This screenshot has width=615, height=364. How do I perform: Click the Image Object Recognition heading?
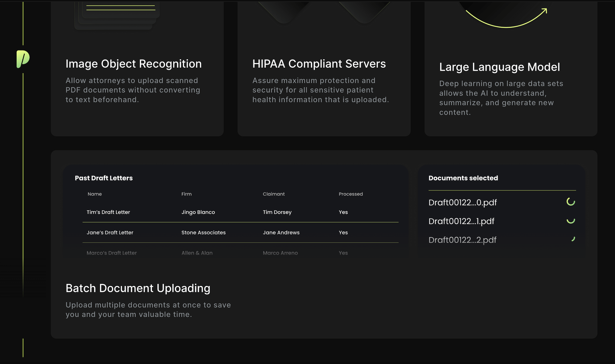pyautogui.click(x=133, y=64)
